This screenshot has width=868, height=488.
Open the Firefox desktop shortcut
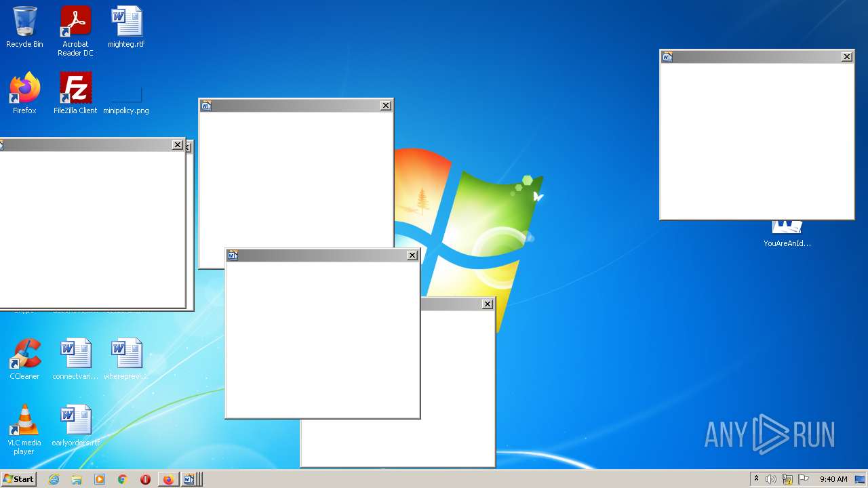coord(24,94)
